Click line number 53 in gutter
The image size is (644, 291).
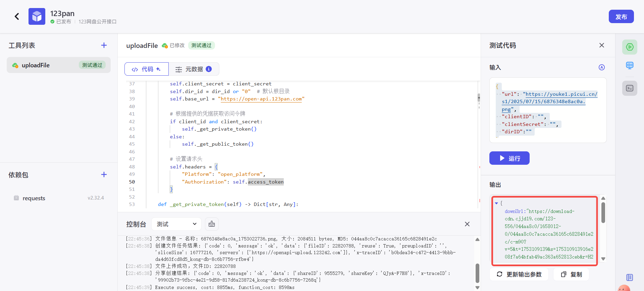pyautogui.click(x=132, y=204)
